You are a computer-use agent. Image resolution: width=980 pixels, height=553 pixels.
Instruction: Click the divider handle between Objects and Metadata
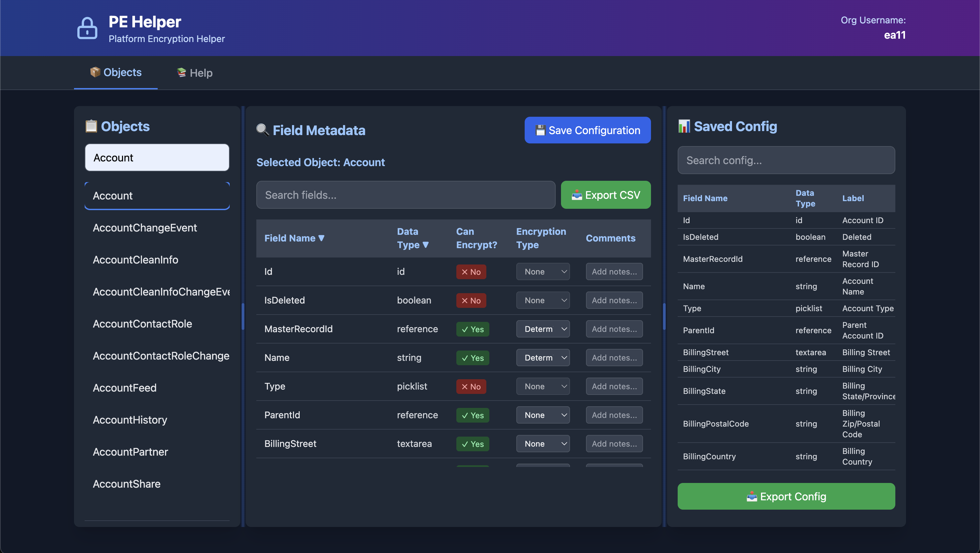pyautogui.click(x=243, y=316)
